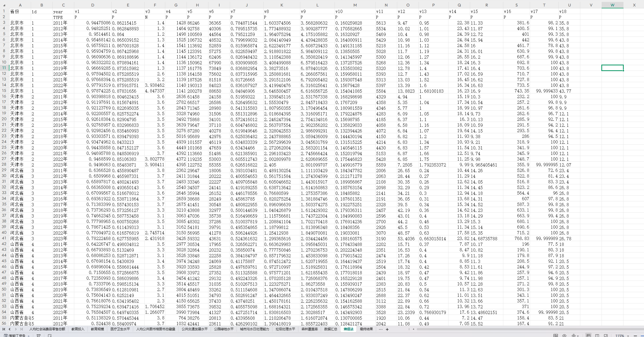This screenshot has width=644, height=337.
Task: Open the 森林覆盖率 sheet tab
Action: pos(309,329)
